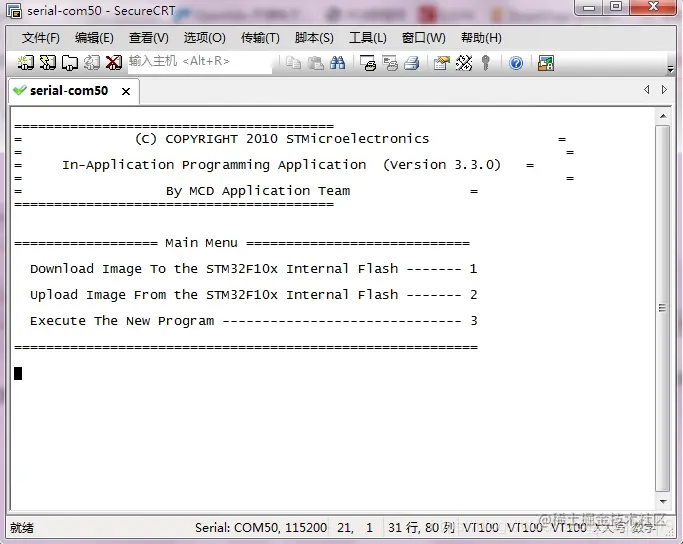Viewport: 683px width, 544px height.
Task: Close the serial-com50 tab
Action: click(x=126, y=91)
